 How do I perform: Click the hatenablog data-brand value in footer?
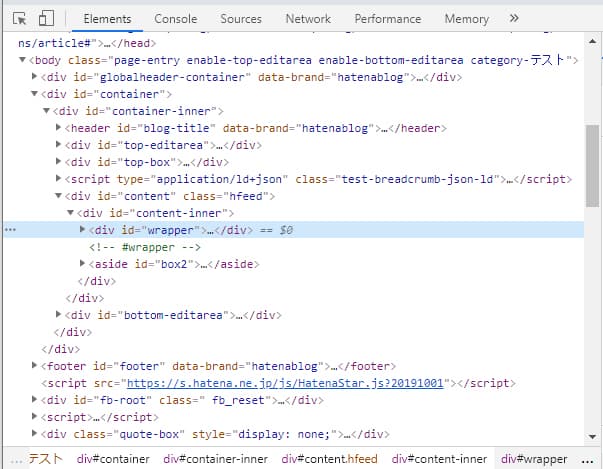tap(285, 366)
